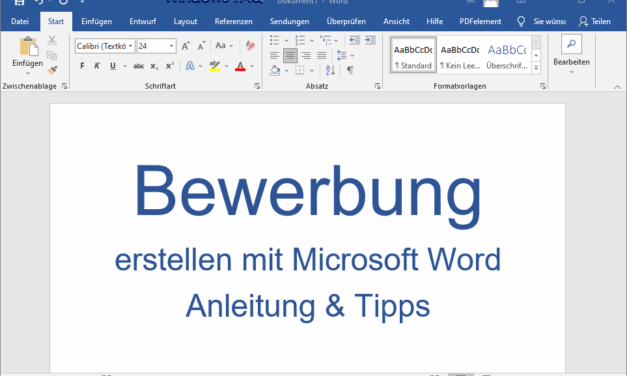This screenshot has width=627, height=376.
Task: Open the PDFelement tab
Action: 480,22
